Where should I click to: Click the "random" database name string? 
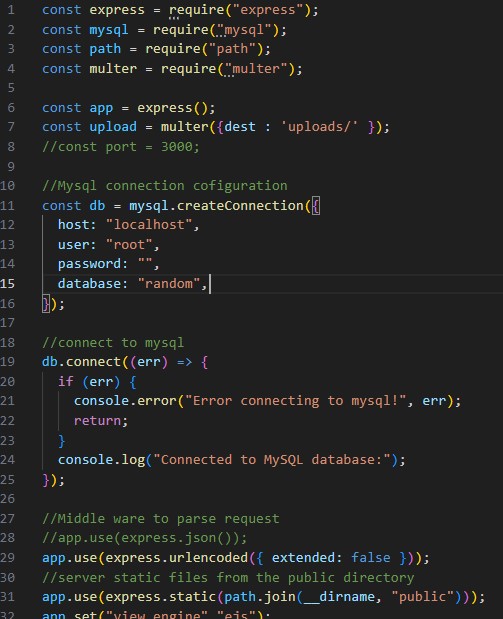point(169,283)
